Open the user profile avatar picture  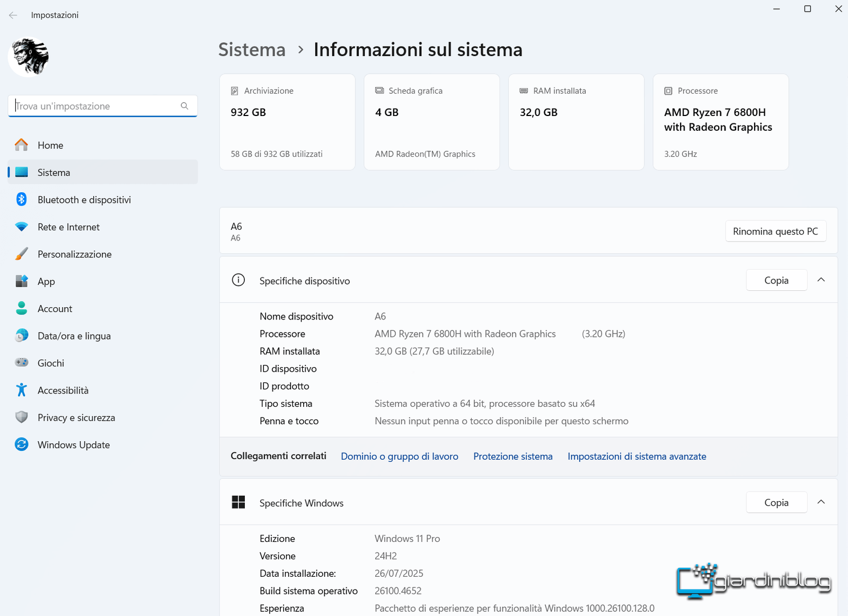coord(29,56)
